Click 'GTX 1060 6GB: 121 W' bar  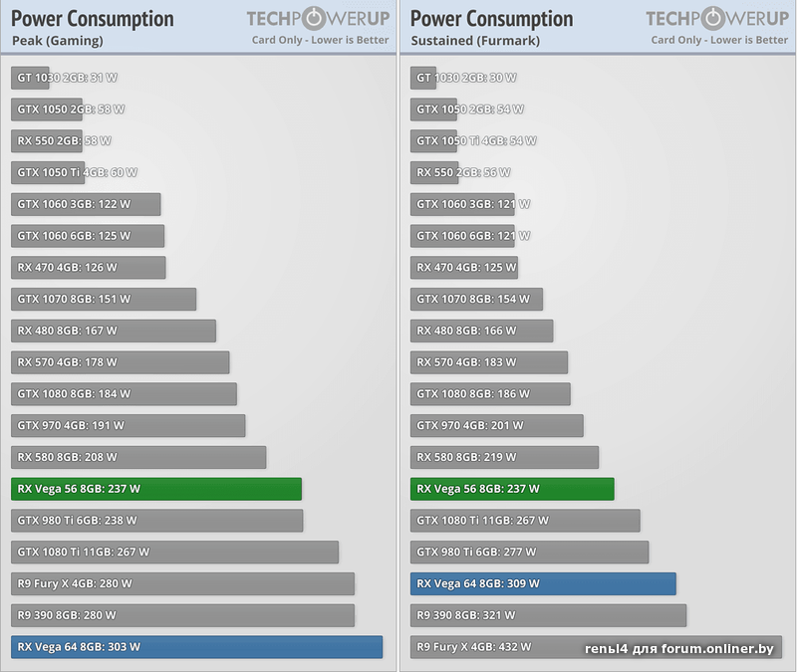[462, 236]
